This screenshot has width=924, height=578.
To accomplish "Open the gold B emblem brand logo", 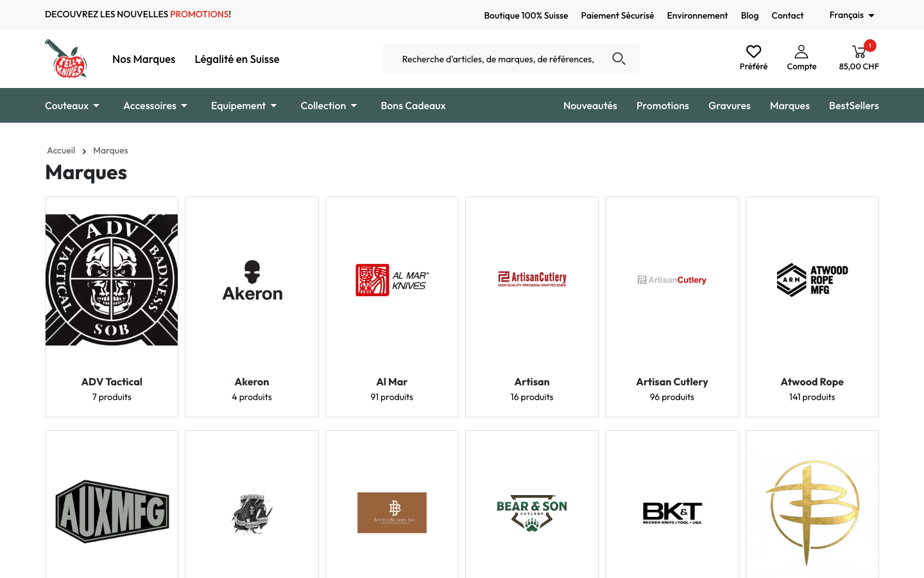I will [x=812, y=512].
